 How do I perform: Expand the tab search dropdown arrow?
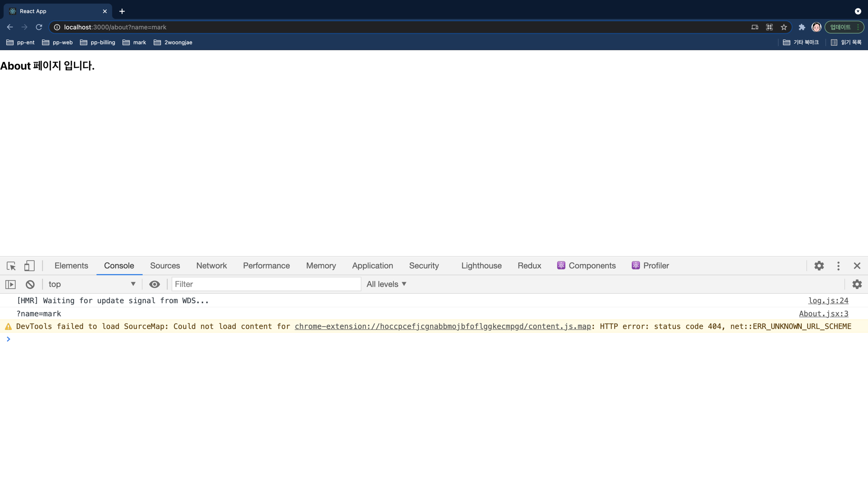click(x=858, y=11)
